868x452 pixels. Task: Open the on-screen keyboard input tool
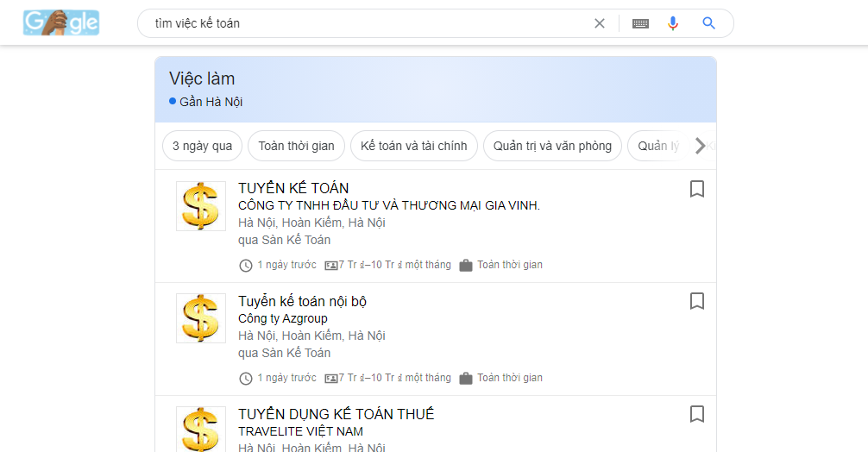click(x=640, y=23)
